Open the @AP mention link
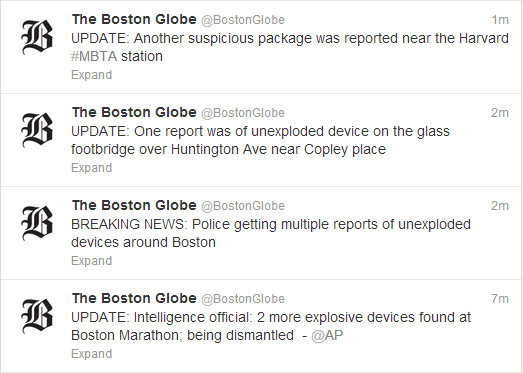 327,335
